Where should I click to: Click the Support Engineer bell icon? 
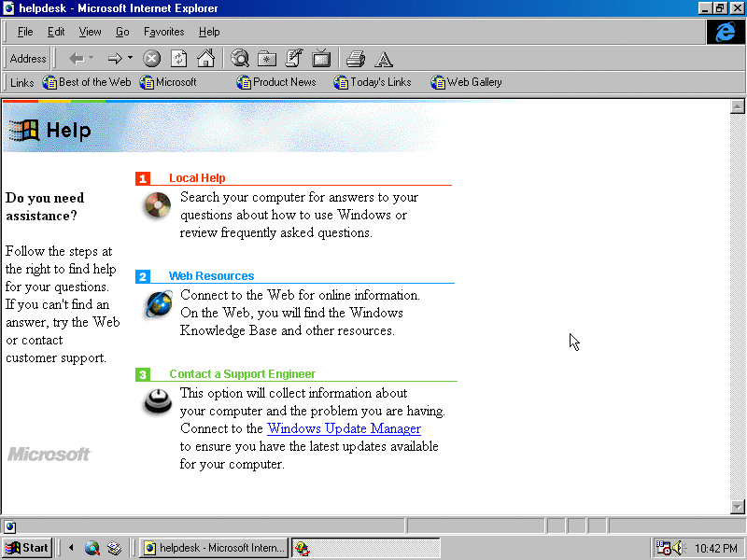158,401
